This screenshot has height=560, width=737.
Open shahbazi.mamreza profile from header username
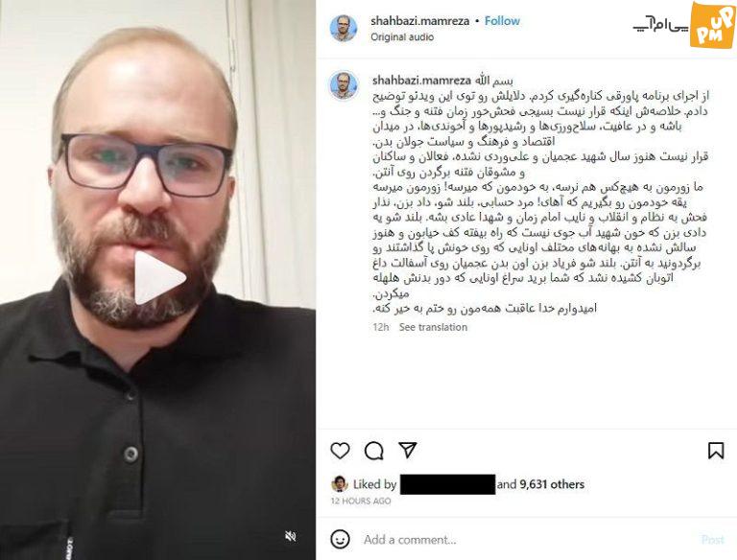point(419,21)
